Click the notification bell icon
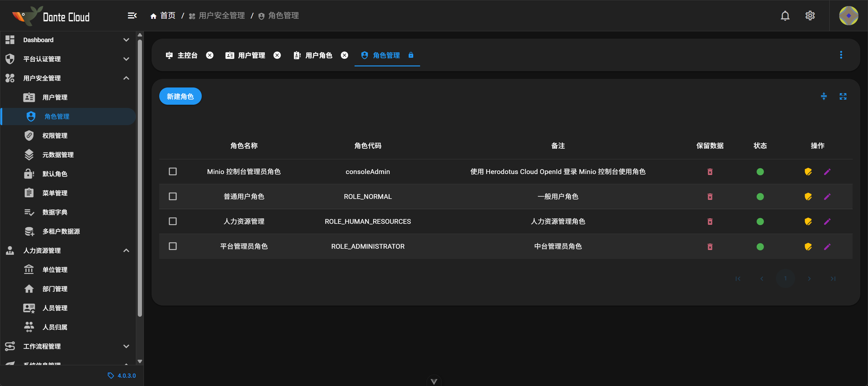The width and height of the screenshot is (868, 386). point(785,16)
